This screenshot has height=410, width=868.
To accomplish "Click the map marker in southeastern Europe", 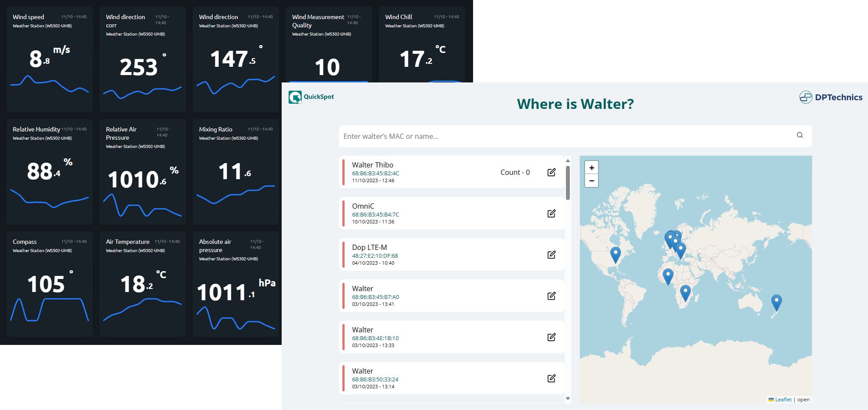I will (681, 251).
